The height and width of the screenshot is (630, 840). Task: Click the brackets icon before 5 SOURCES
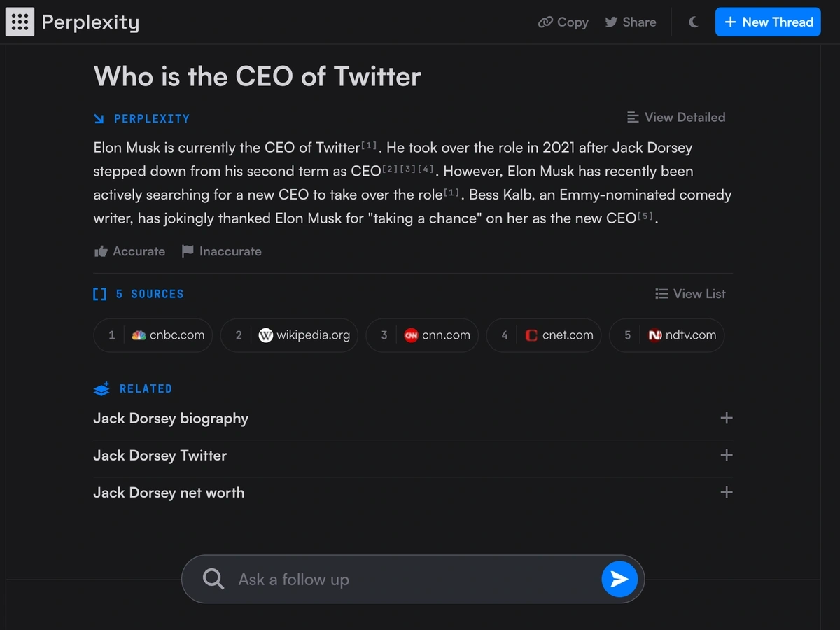(x=99, y=294)
